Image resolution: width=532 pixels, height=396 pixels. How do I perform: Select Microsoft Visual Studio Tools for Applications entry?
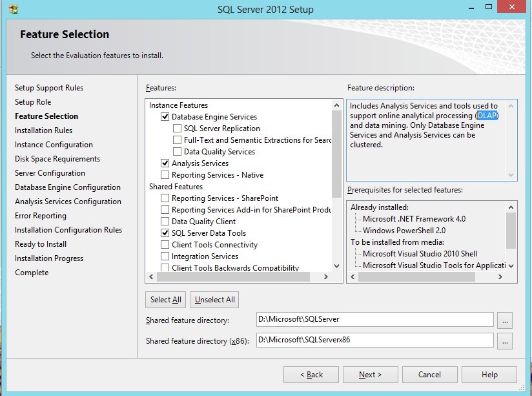434,266
